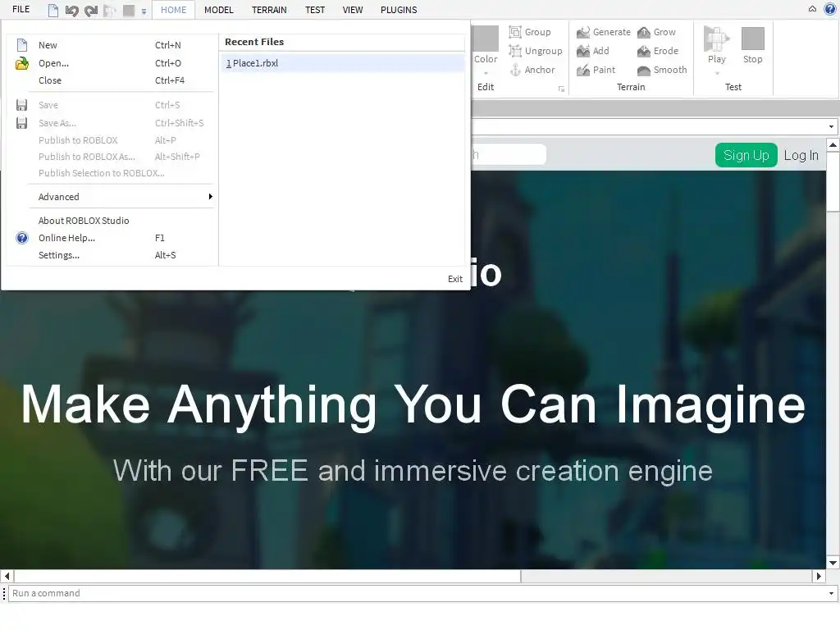Click the horizontal scrollbar left arrow
This screenshot has height=630, width=840.
click(x=7, y=577)
